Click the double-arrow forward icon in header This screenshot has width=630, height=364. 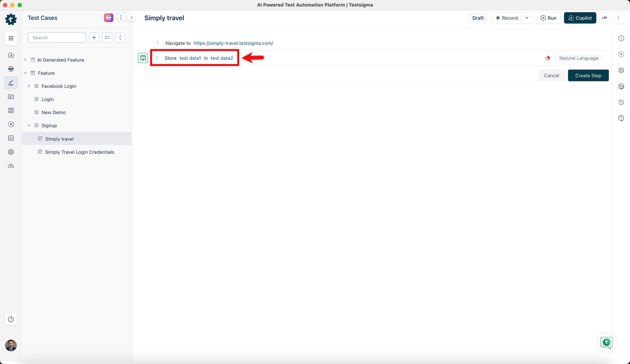tap(604, 18)
